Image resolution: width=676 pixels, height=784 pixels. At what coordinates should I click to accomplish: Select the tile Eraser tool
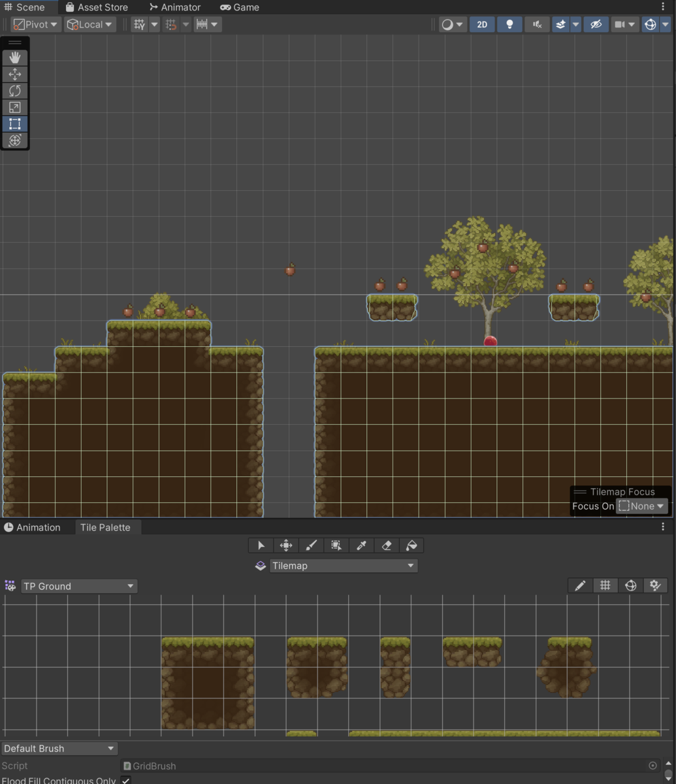point(386,546)
